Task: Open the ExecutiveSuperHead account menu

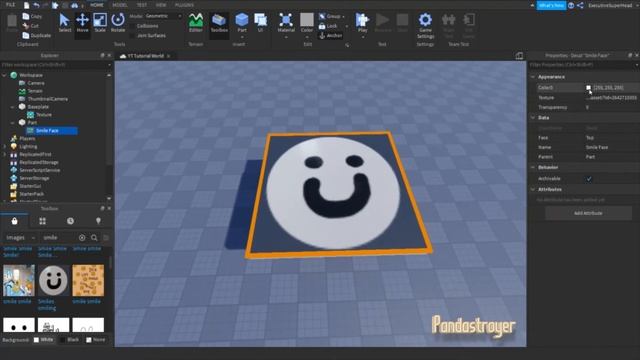Action: pos(610,5)
